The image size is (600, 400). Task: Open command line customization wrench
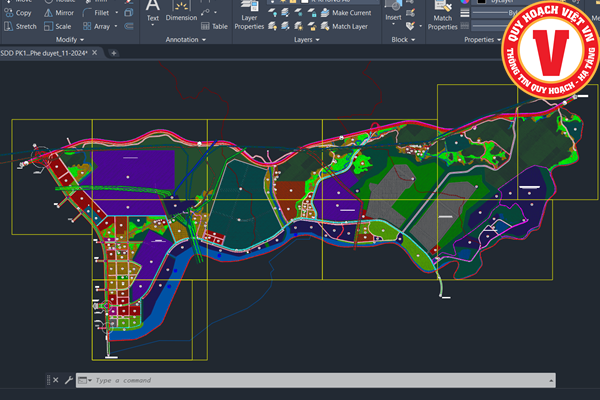(68, 380)
